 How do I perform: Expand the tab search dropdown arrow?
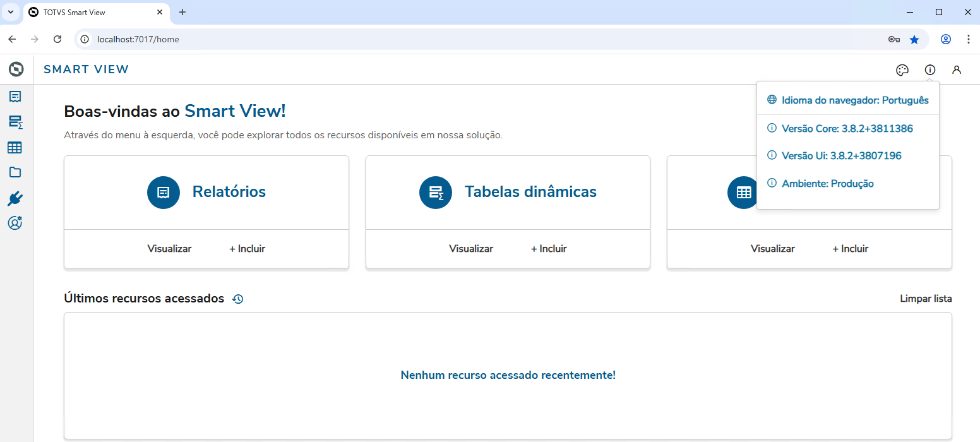(10, 12)
